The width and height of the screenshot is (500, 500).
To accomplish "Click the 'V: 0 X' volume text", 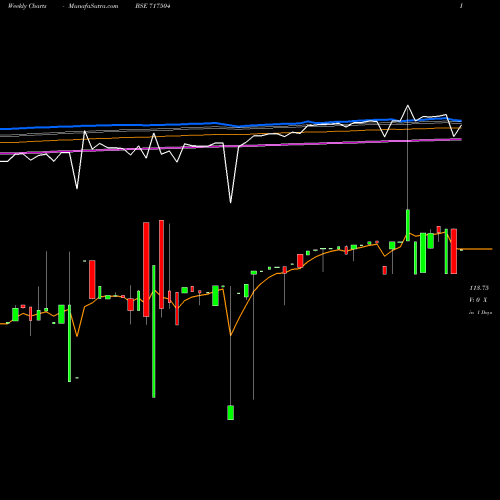I will pyautogui.click(x=478, y=300).
